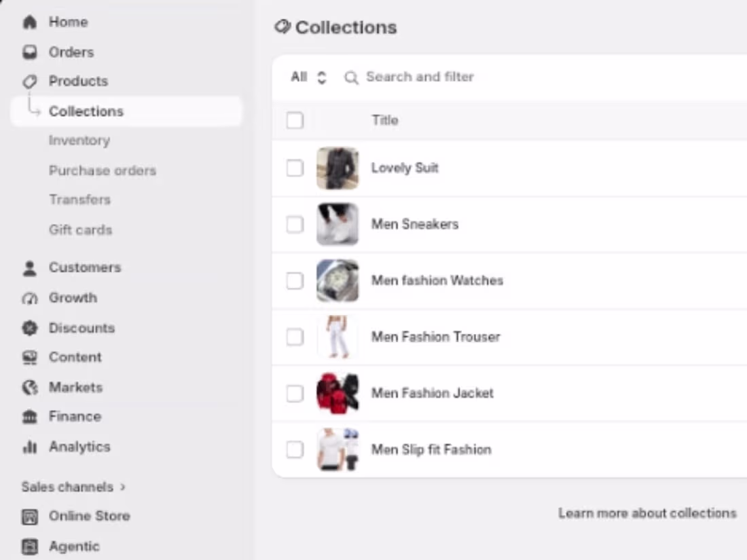Click the Title column header
The image size is (747, 560).
[x=385, y=120]
